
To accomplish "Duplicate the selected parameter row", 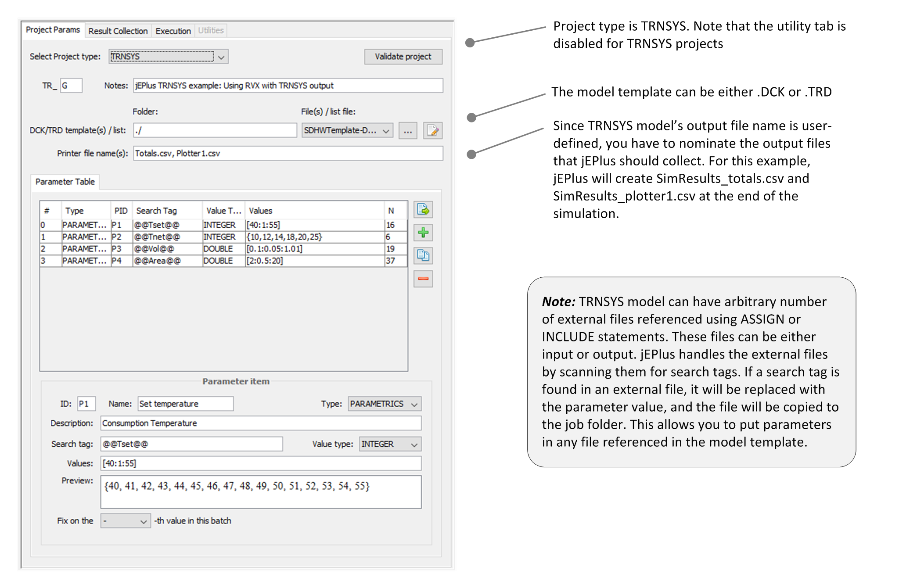I will (x=423, y=255).
